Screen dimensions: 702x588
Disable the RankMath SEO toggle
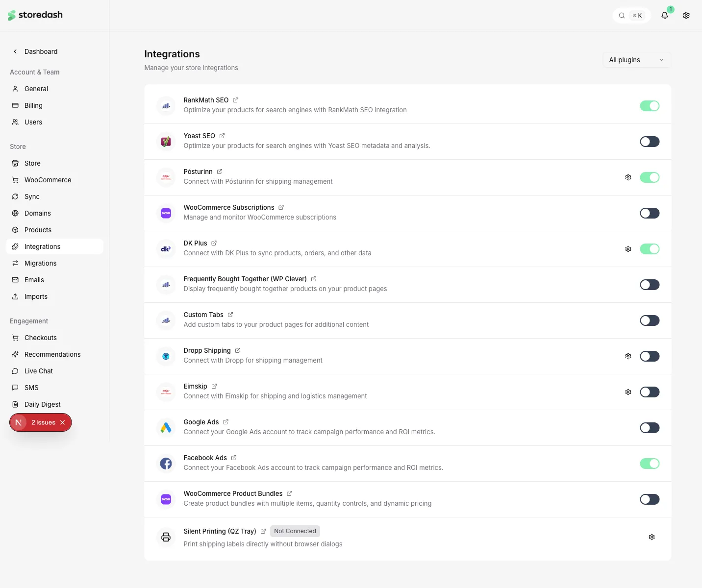click(x=650, y=106)
